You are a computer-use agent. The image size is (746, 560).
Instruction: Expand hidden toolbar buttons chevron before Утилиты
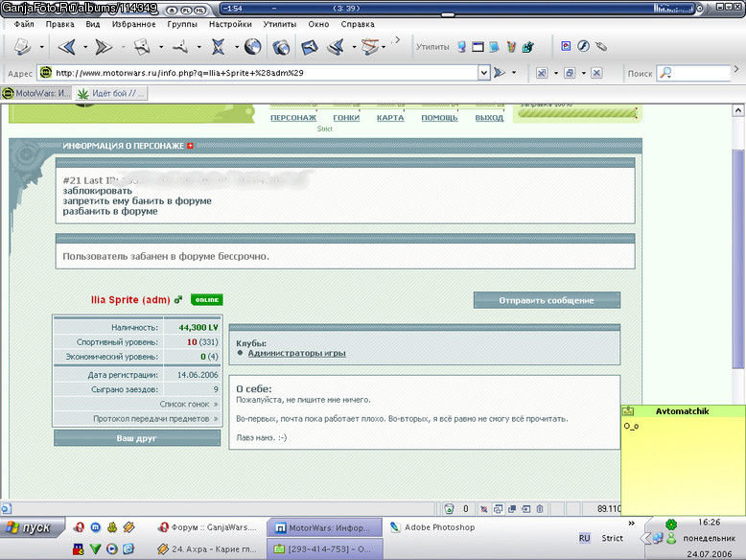click(x=397, y=40)
